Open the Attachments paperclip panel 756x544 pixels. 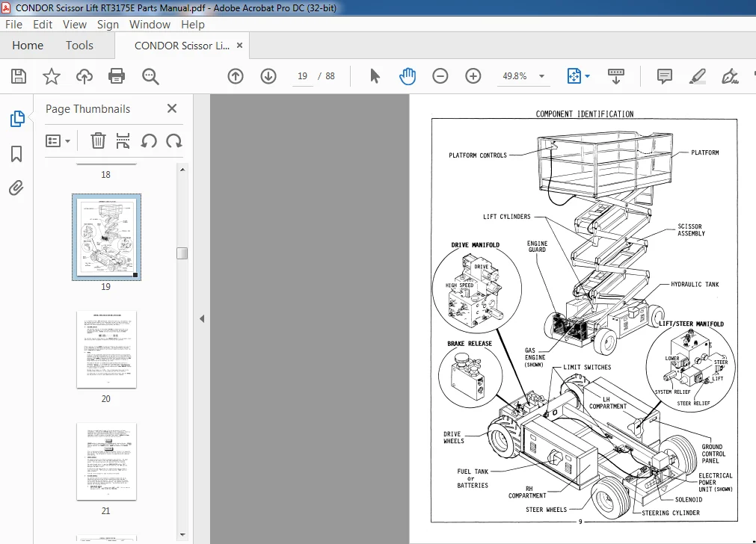16,188
